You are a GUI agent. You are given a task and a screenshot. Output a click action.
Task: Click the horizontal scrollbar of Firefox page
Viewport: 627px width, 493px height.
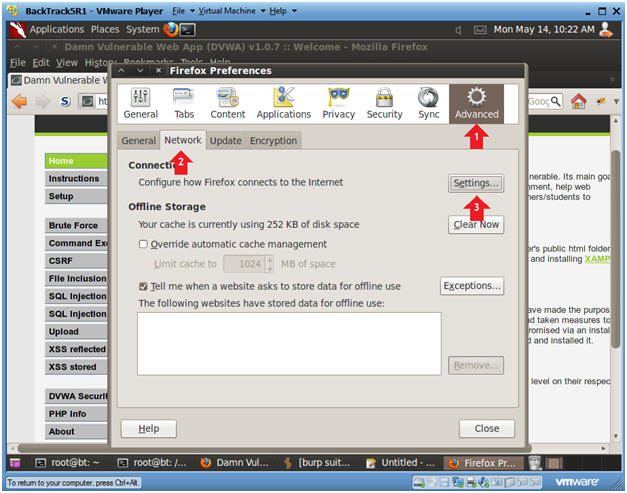point(274,448)
